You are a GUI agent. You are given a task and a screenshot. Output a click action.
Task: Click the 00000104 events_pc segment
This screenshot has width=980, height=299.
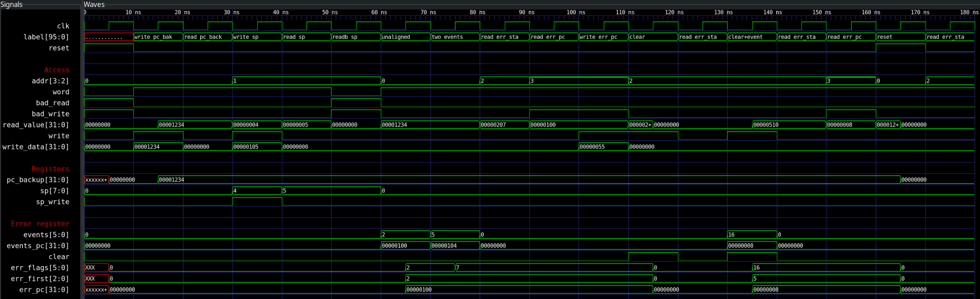tap(455, 246)
